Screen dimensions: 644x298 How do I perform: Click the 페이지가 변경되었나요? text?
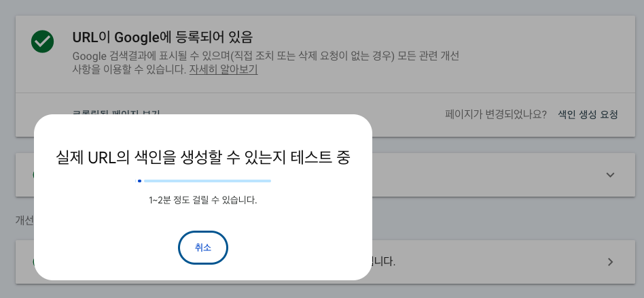point(496,114)
